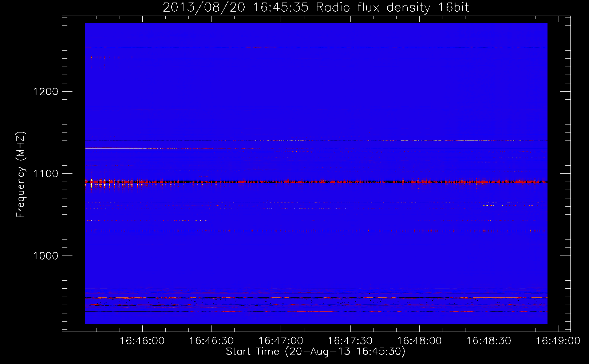589x364 pixels.
Task: Click the 1100 frequency tick label
Action: click(46, 174)
